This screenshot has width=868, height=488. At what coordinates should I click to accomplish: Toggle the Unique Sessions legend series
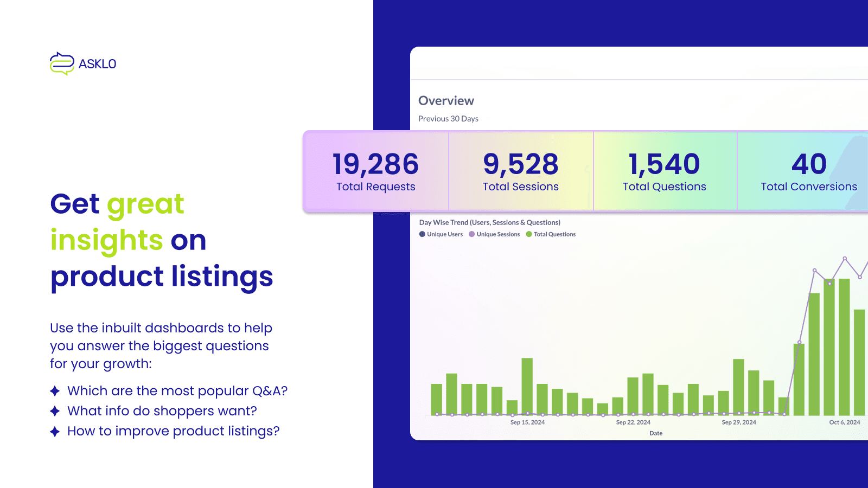click(494, 234)
